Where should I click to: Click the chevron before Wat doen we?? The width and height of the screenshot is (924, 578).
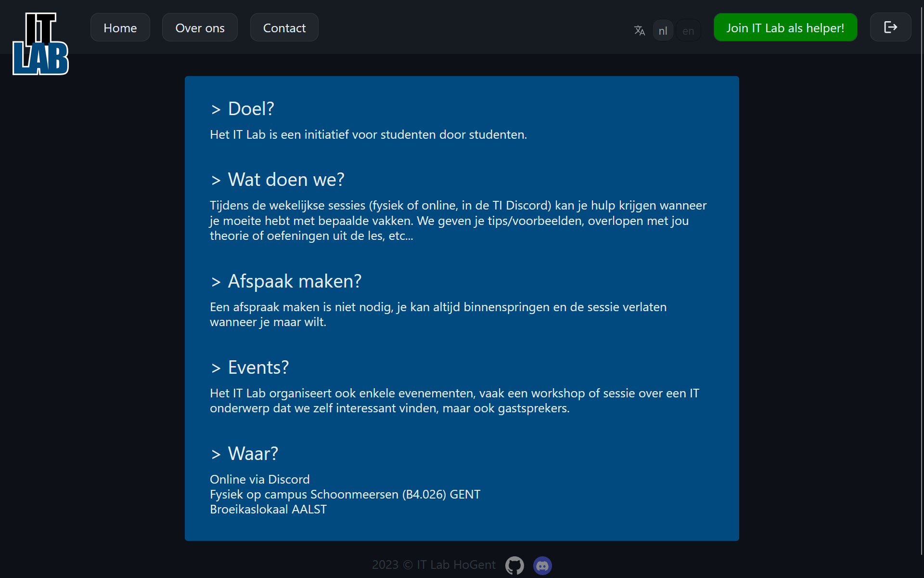(216, 181)
